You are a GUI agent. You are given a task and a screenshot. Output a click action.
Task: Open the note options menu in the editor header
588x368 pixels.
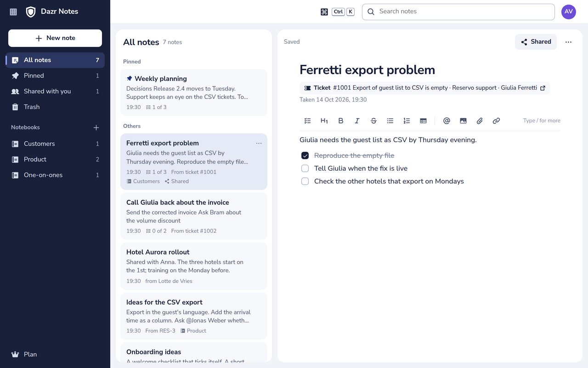coord(569,42)
